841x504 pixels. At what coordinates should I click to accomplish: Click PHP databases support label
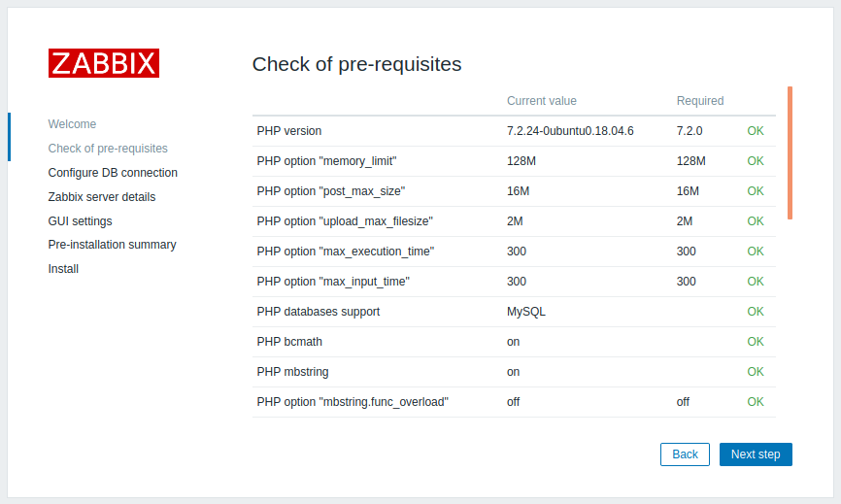(x=319, y=312)
